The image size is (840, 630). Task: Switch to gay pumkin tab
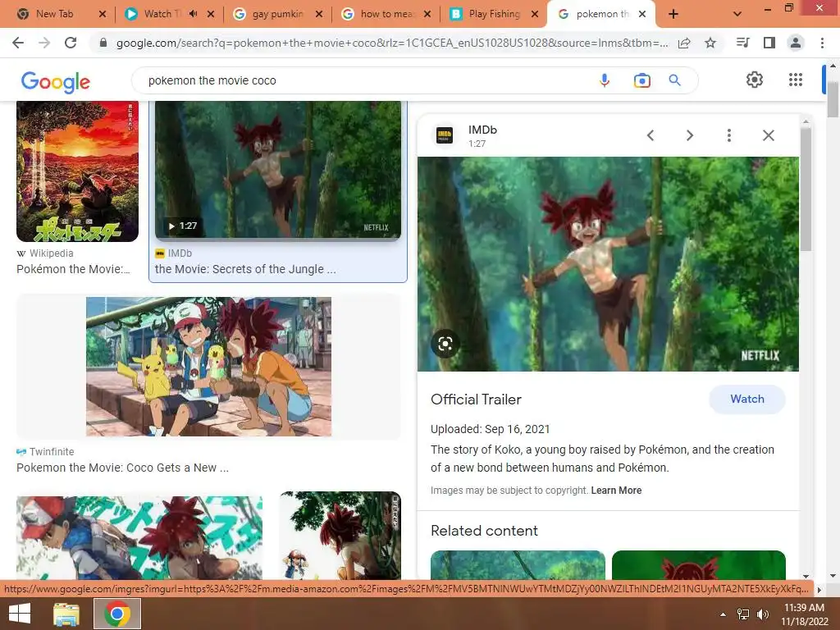click(277, 14)
